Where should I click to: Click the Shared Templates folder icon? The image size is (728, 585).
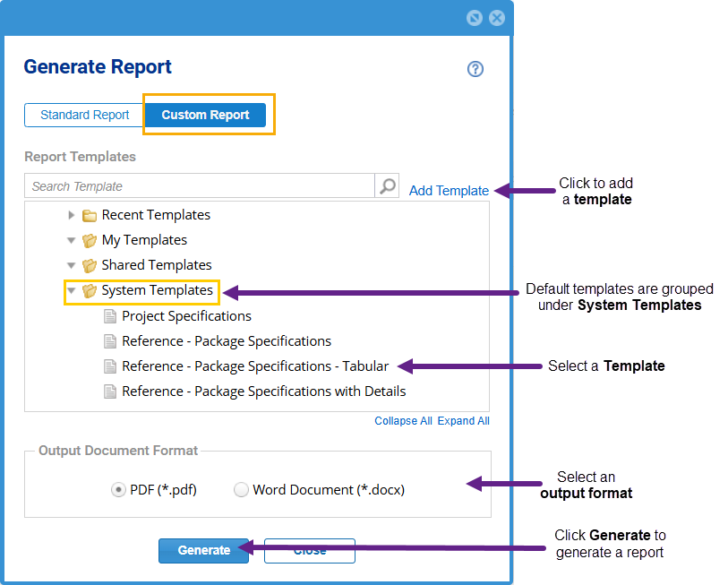click(90, 265)
